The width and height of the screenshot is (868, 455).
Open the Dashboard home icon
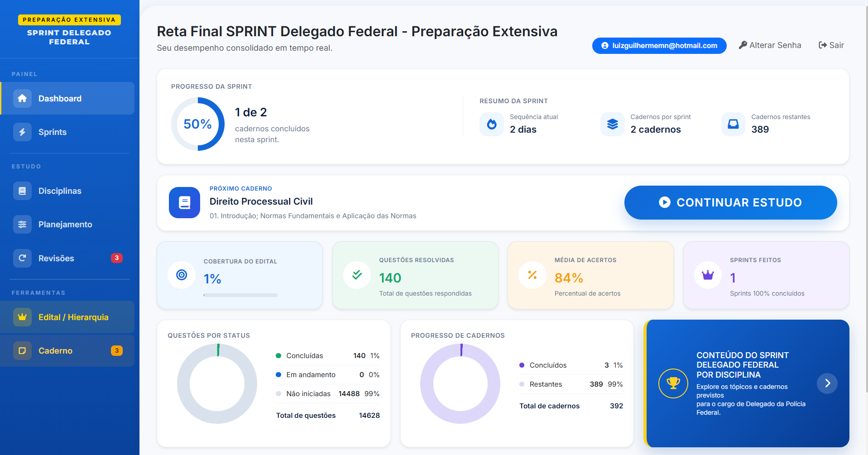[x=22, y=98]
